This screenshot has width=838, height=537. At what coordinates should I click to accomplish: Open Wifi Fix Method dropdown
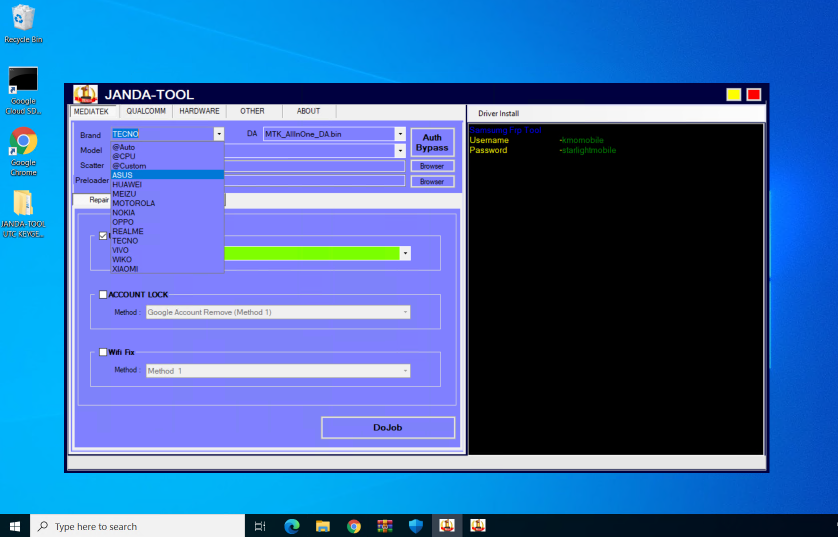coord(278,371)
